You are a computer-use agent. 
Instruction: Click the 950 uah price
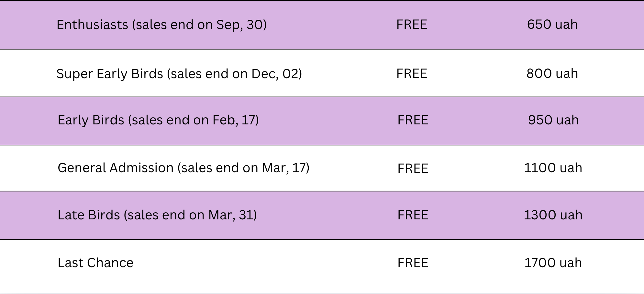tap(553, 120)
